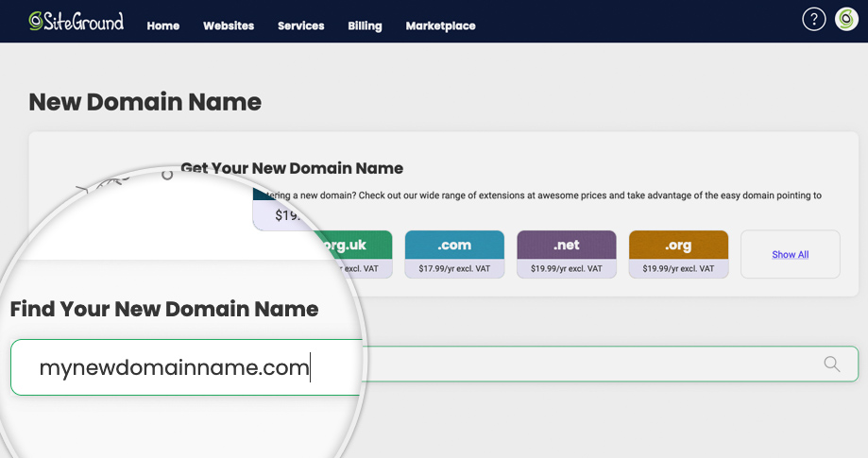Click the $17.99/yr excl. VAT price text
Image resolution: width=868 pixels, height=458 pixels.
454,269
